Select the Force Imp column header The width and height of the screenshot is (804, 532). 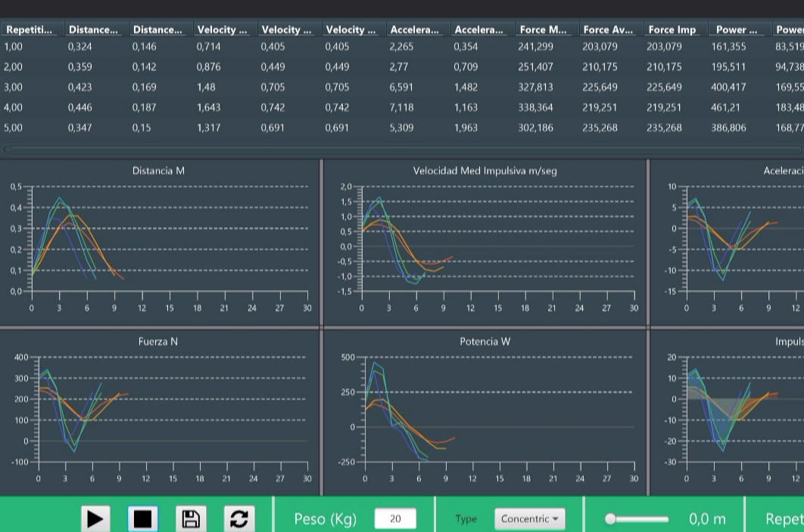672,30
